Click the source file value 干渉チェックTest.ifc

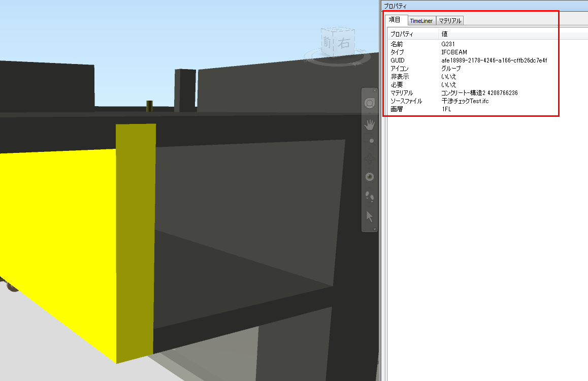(465, 101)
